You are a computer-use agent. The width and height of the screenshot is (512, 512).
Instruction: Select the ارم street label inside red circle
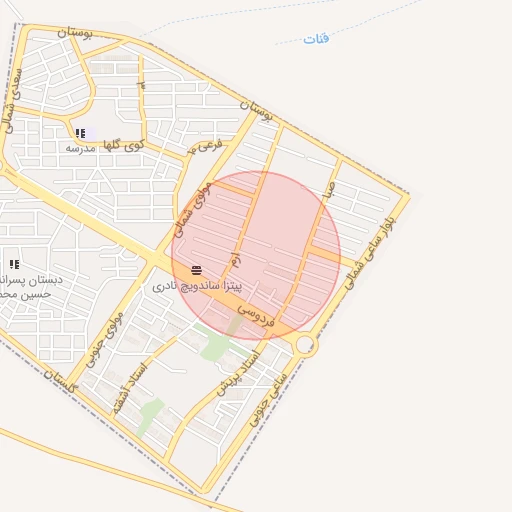[x=236, y=260]
